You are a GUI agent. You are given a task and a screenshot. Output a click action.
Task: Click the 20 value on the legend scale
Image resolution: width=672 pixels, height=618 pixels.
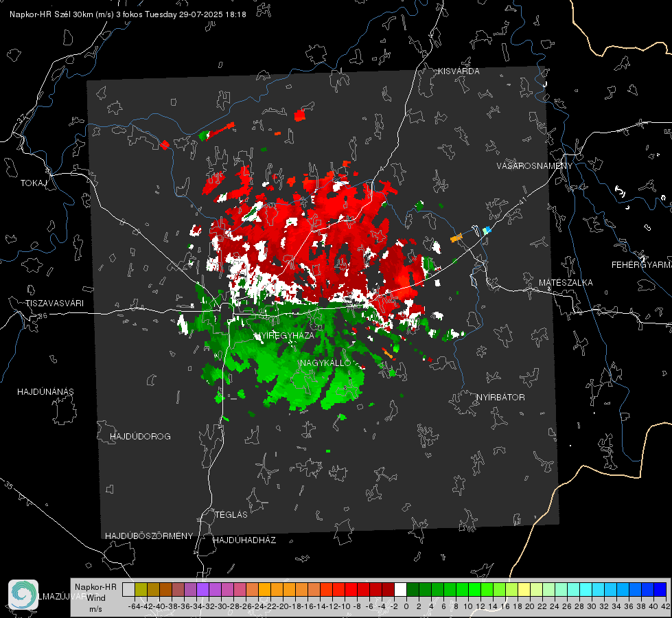[530, 606]
